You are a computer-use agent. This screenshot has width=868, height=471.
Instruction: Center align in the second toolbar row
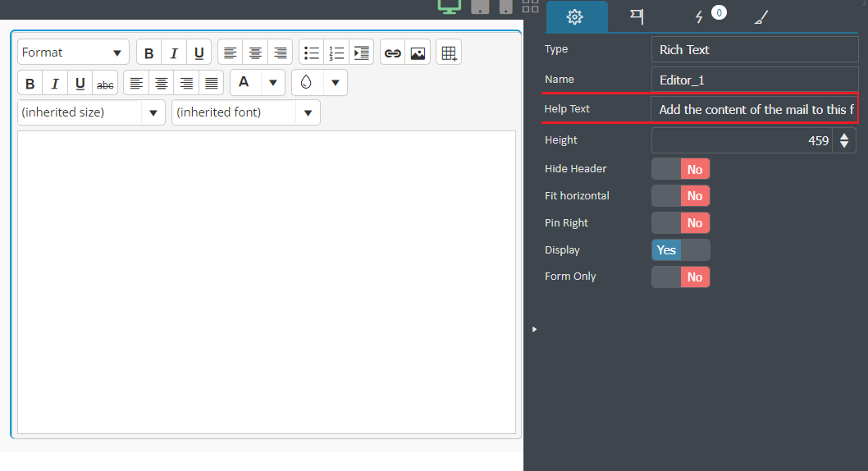point(161,83)
